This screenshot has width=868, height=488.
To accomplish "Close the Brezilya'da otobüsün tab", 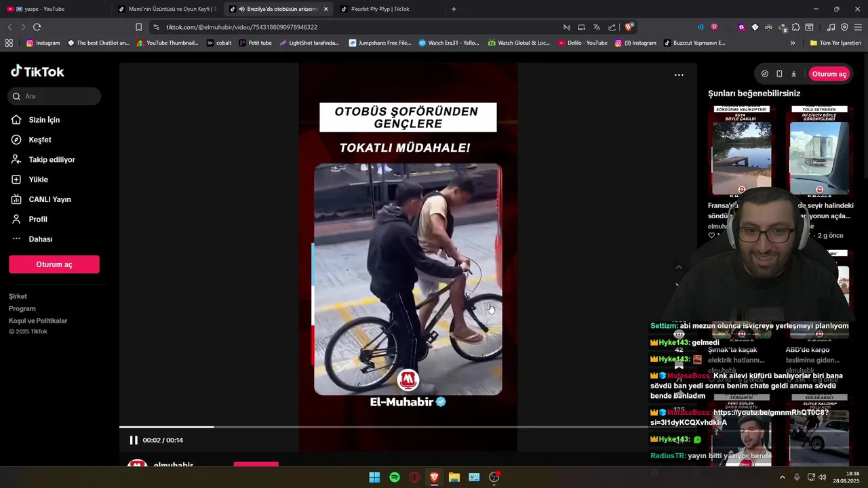I will click(326, 9).
